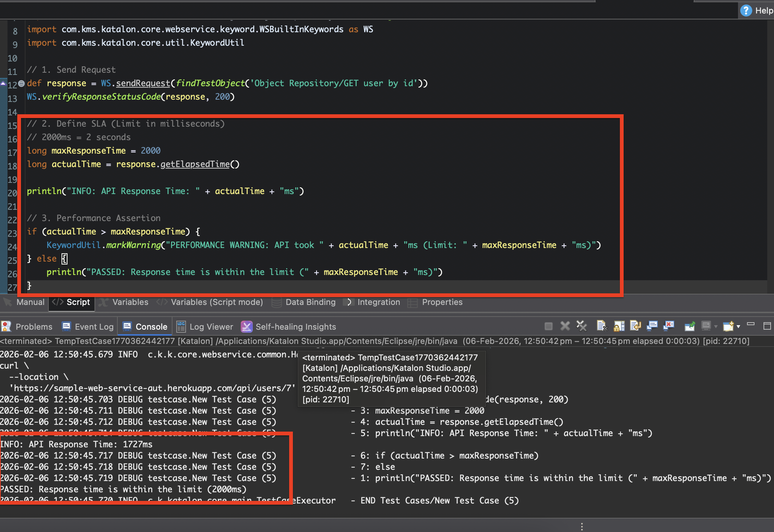Click the Terminate icon in the console toolbar

(x=549, y=326)
